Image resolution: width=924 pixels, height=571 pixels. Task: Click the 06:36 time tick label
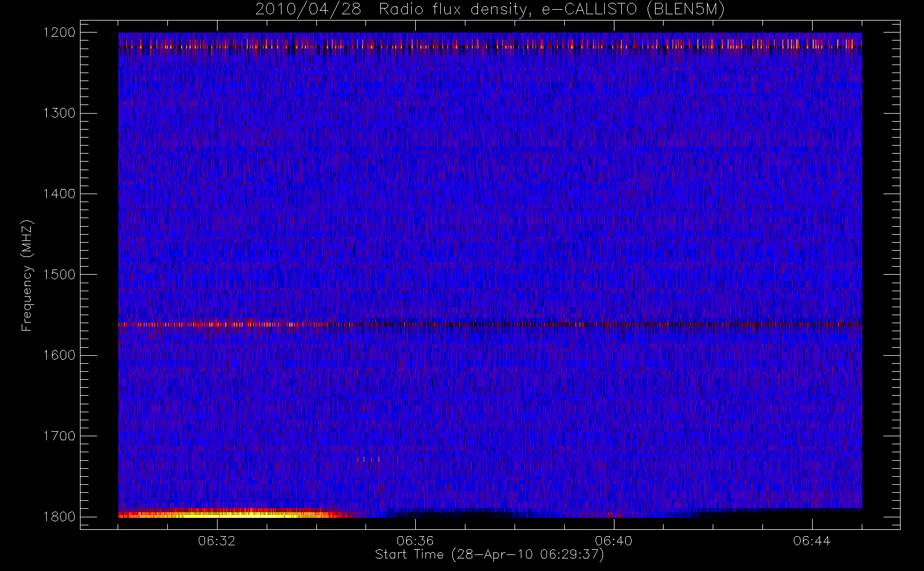tap(415, 541)
